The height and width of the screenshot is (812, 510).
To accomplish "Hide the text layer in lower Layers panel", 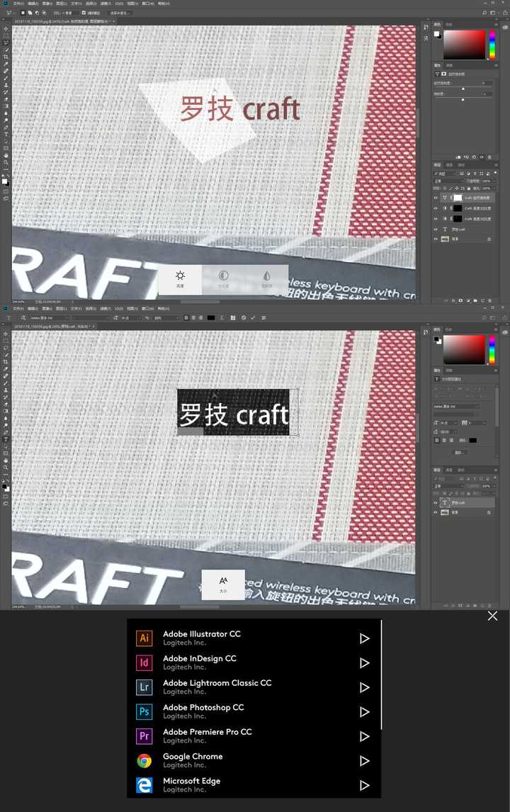I will click(x=436, y=503).
